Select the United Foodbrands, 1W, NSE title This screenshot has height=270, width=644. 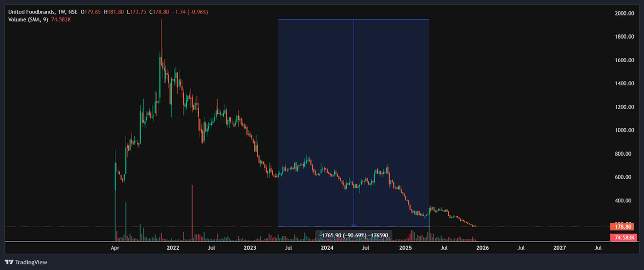tap(42, 12)
